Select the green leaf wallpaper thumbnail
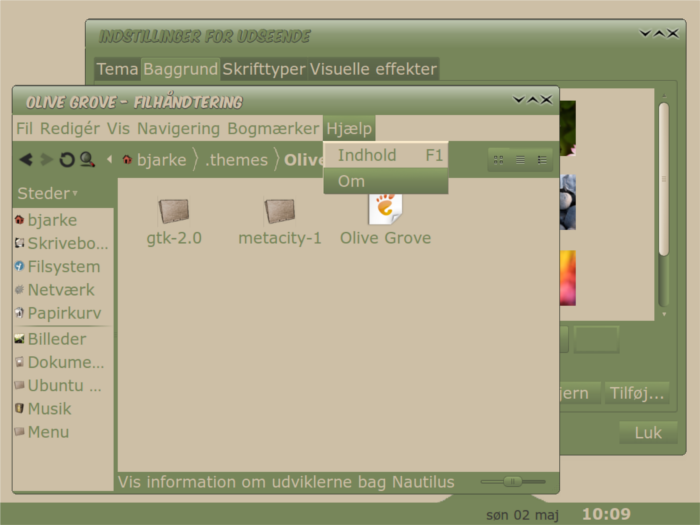This screenshot has height=525, width=700. [x=567, y=128]
